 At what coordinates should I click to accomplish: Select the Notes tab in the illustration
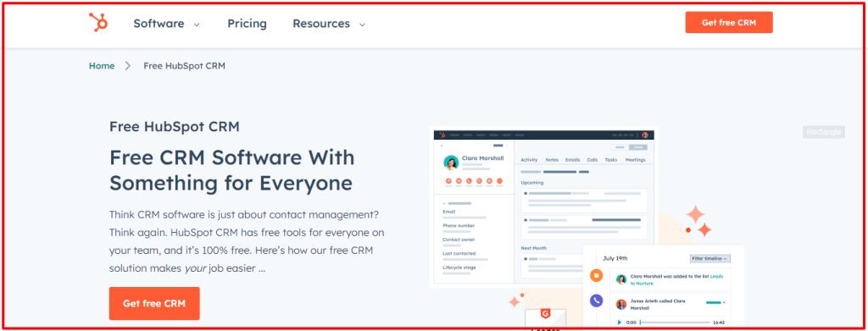tap(552, 160)
